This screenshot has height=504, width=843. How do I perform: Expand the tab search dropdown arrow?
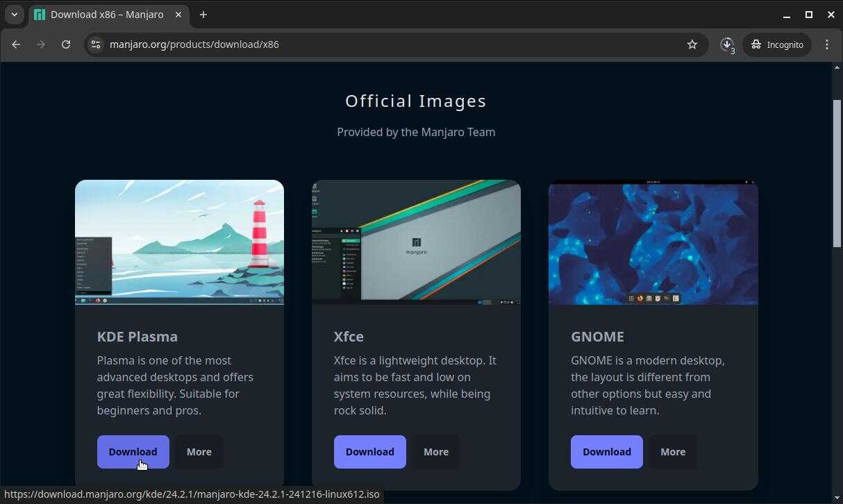[x=14, y=15]
